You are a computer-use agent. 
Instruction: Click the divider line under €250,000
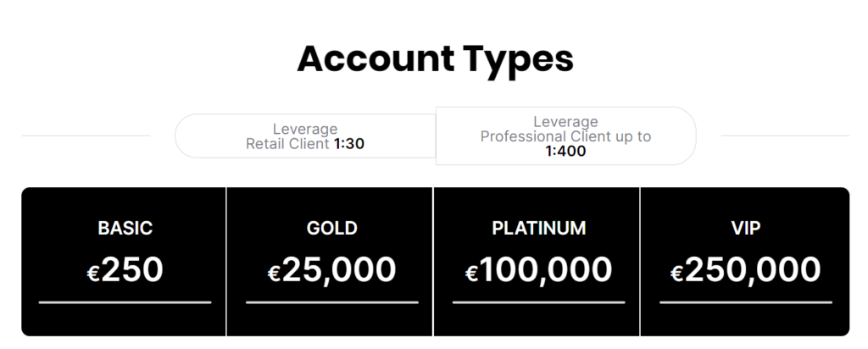745,302
